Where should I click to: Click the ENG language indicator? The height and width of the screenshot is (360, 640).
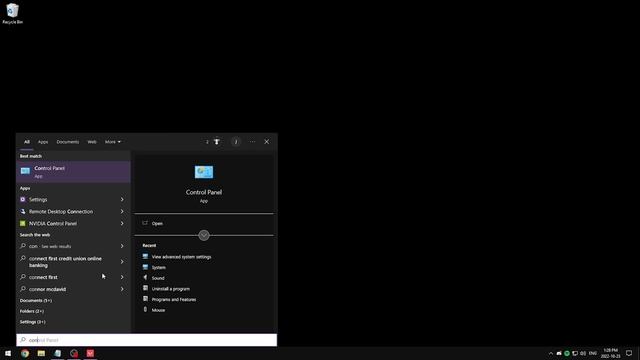tap(593, 353)
